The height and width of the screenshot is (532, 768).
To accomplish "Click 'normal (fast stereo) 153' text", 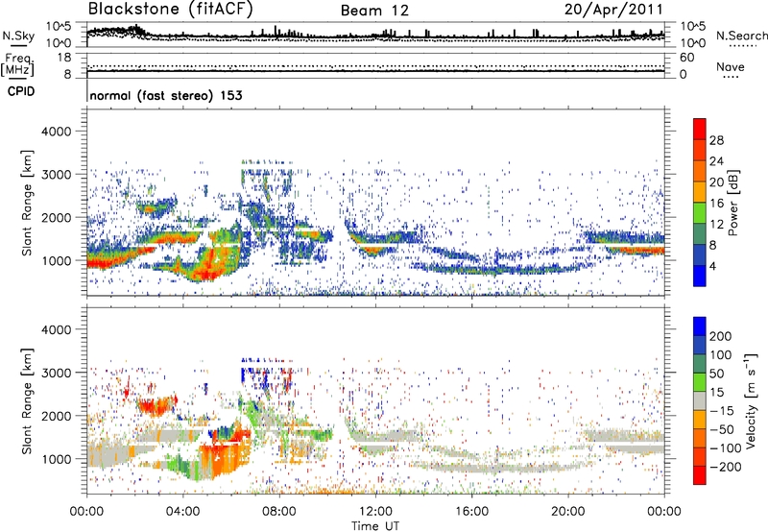I will (166, 95).
